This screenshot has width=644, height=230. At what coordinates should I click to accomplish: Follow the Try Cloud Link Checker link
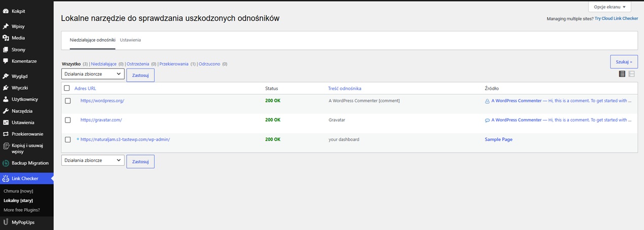(x=616, y=19)
